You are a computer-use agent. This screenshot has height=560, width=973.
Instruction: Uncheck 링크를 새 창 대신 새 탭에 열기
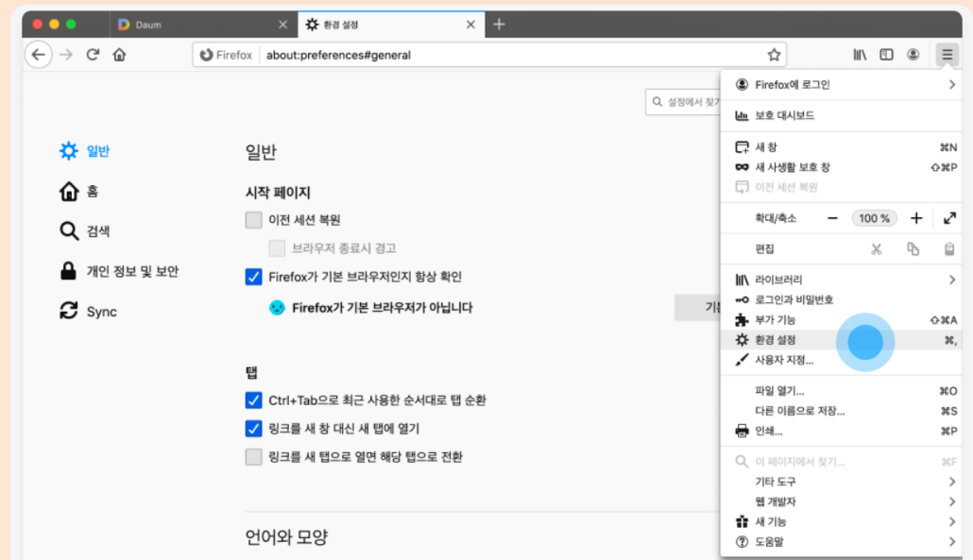click(253, 429)
